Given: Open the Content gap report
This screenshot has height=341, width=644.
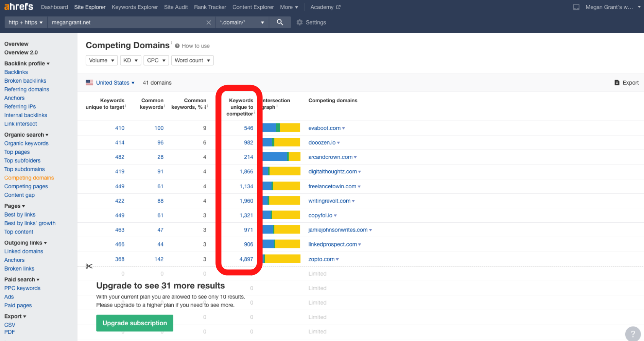Looking at the screenshot, I should pyautogui.click(x=20, y=195).
